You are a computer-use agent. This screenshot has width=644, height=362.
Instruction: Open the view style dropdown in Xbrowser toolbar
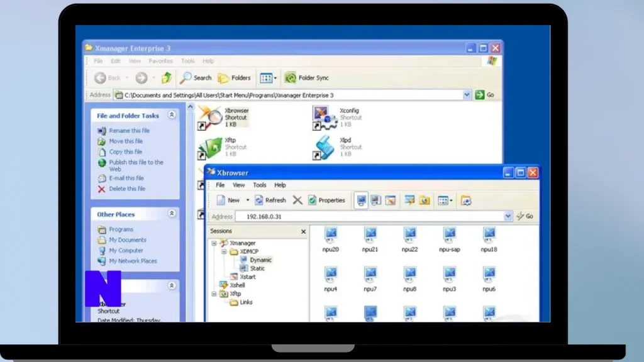[445, 200]
